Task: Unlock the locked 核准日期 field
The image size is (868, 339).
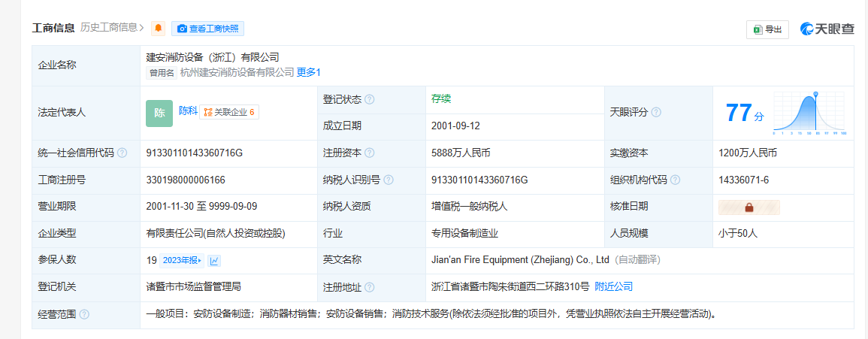Action: point(749,207)
